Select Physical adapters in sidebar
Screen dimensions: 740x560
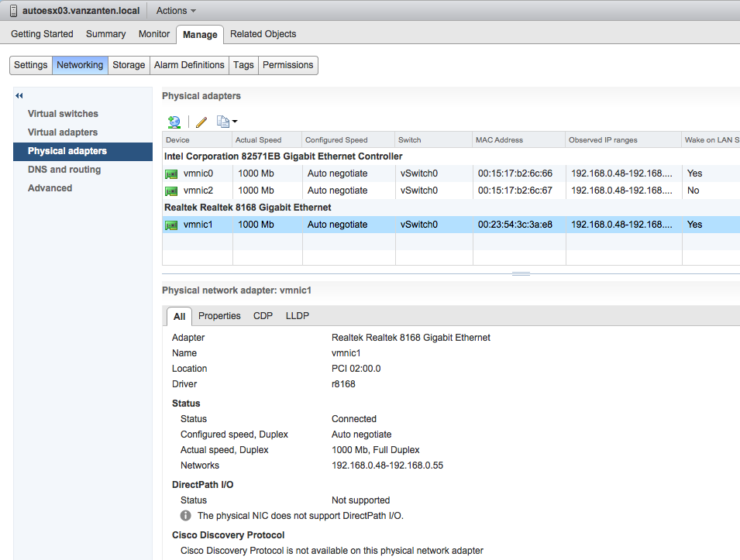click(83, 152)
